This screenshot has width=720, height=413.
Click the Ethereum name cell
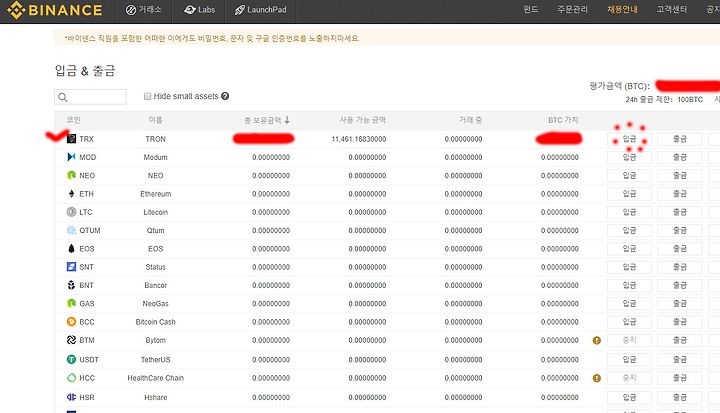(156, 194)
